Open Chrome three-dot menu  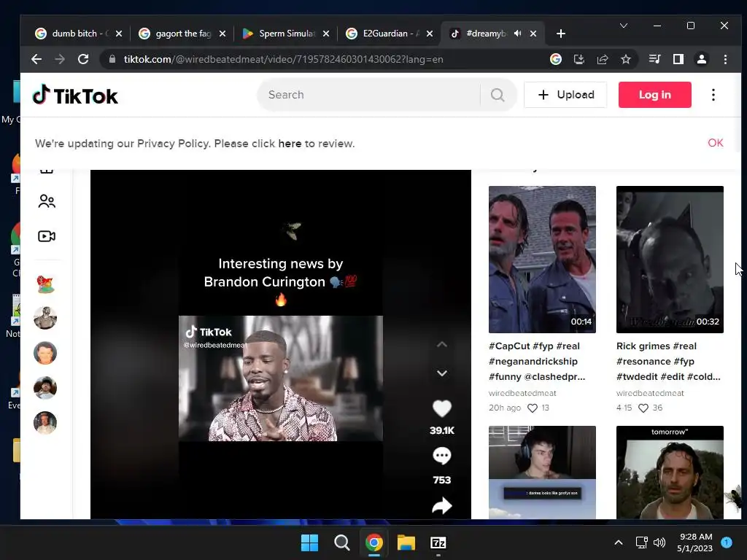click(725, 59)
